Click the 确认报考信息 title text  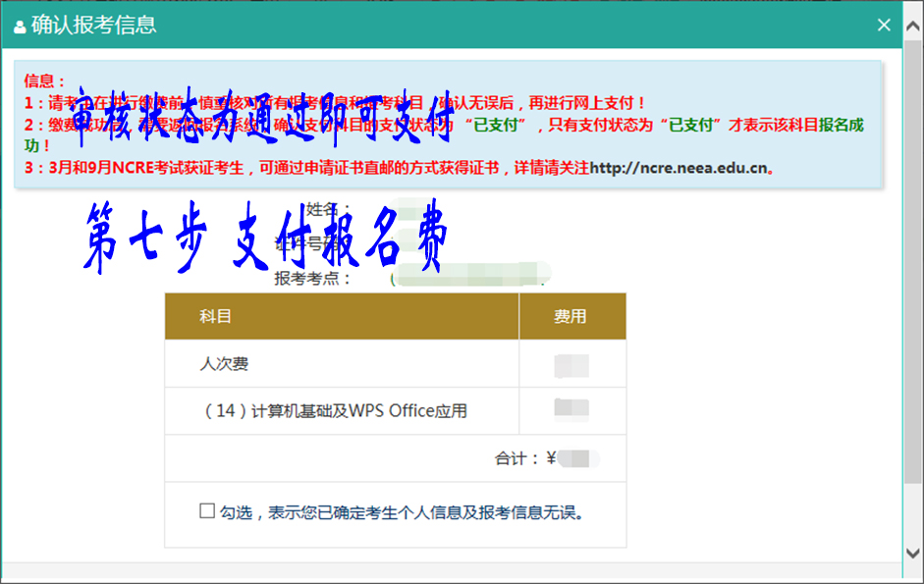[94, 26]
